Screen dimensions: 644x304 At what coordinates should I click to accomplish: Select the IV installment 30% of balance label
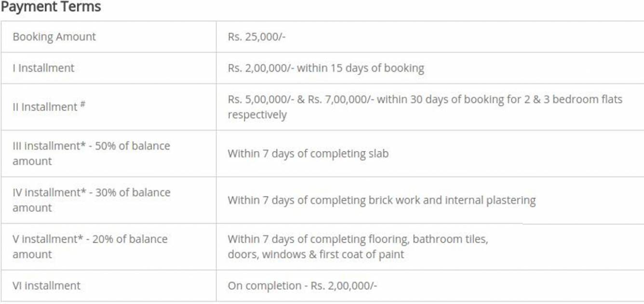click(91, 200)
